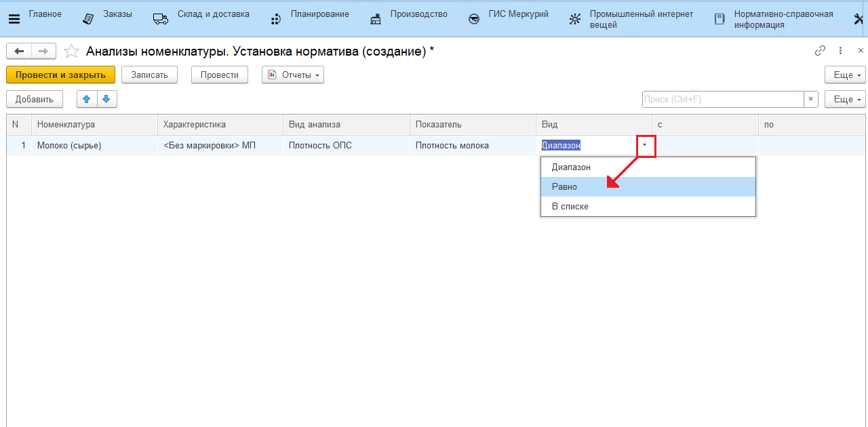This screenshot has height=427, width=868.
Task: Move row up with arrow icon
Action: click(86, 99)
